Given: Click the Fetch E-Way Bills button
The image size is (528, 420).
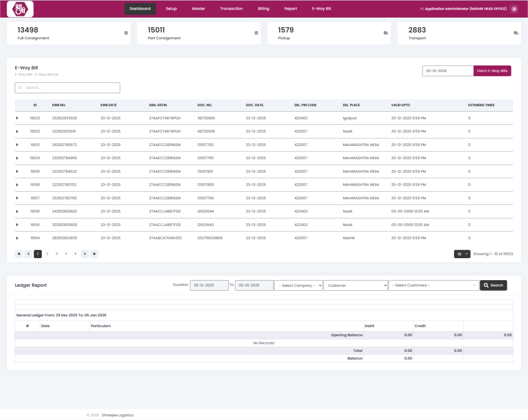Looking at the screenshot, I should [x=492, y=71].
